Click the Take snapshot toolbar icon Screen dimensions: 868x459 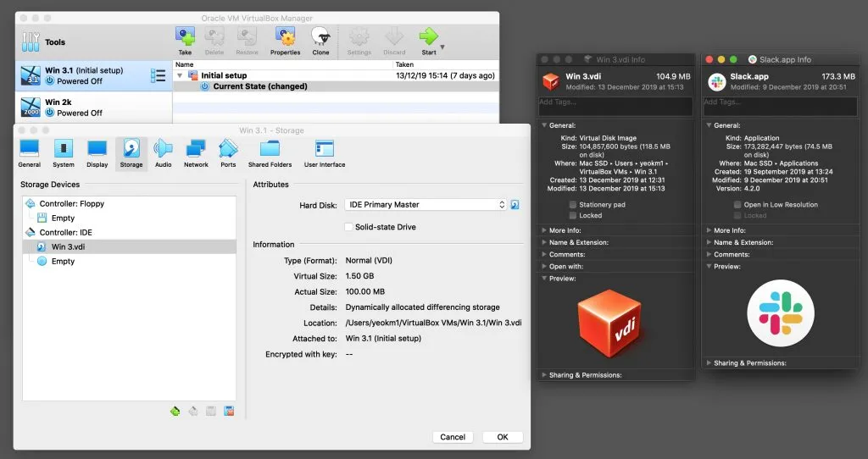point(185,37)
